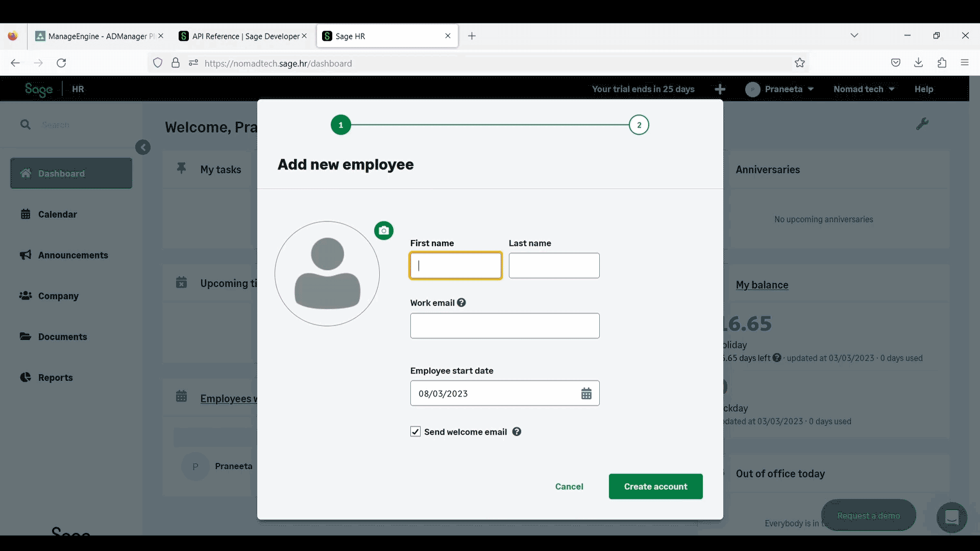This screenshot has width=980, height=551.
Task: Click help icon beside Send welcome email
Action: tap(517, 432)
